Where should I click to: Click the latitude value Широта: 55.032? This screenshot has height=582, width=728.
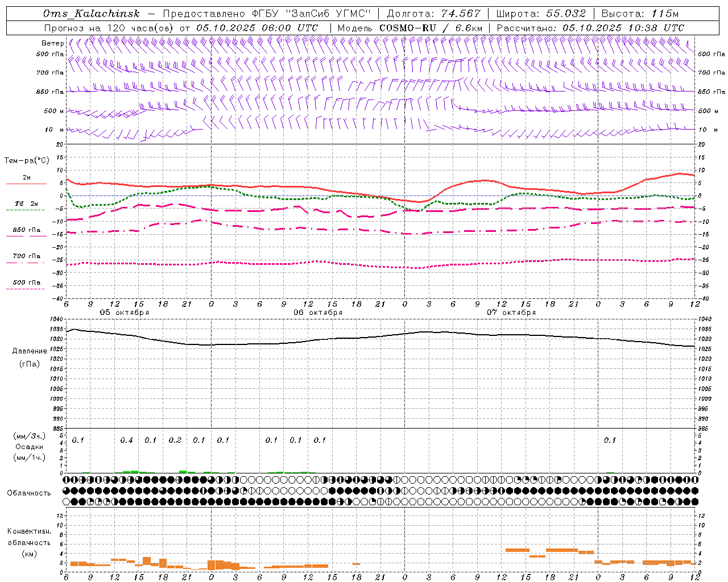click(541, 14)
